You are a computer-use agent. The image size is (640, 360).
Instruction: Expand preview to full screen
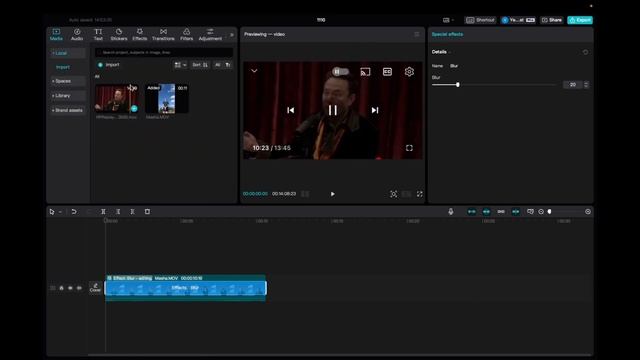pos(420,194)
